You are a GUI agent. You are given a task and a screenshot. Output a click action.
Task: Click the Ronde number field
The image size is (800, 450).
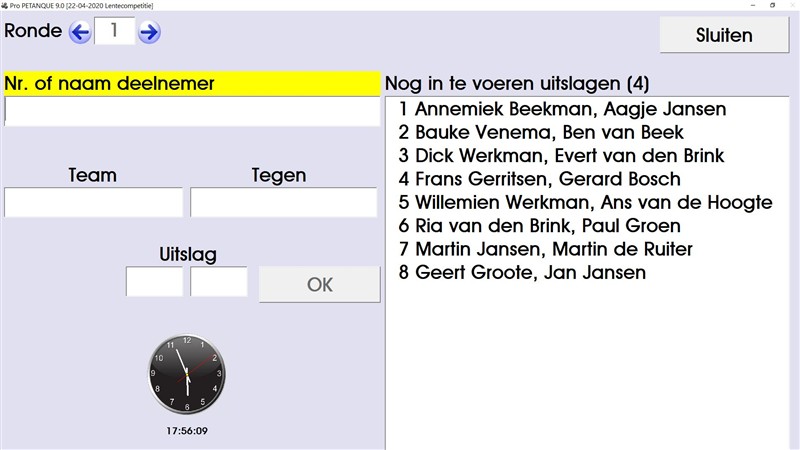click(x=114, y=31)
